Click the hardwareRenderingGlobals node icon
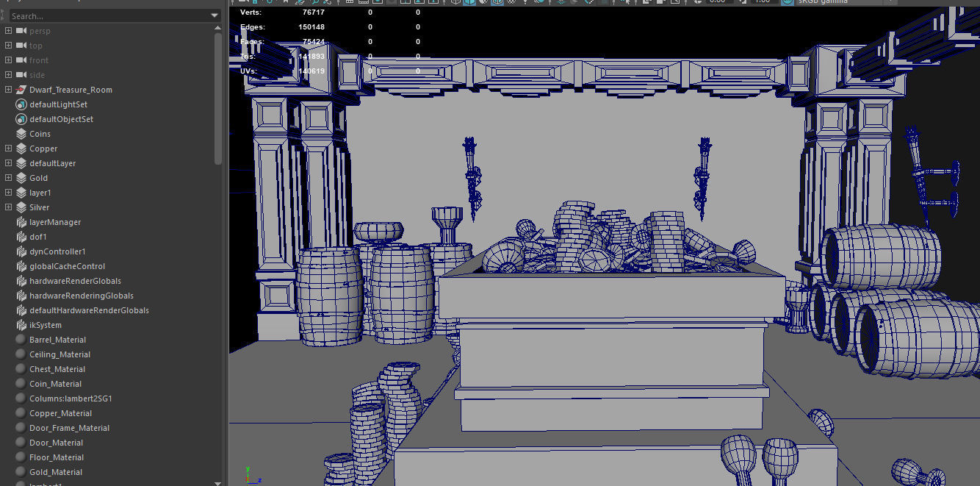The height and width of the screenshot is (486, 980). [21, 296]
